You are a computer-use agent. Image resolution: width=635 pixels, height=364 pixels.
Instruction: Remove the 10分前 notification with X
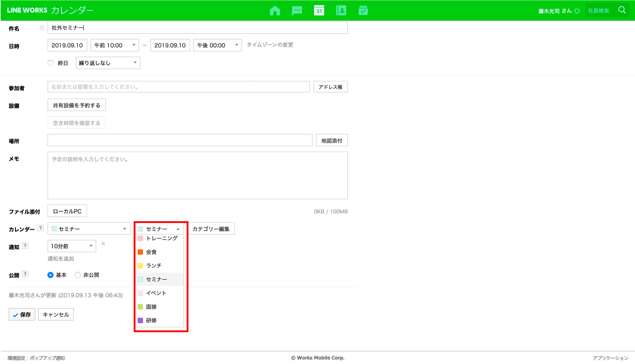tap(103, 244)
